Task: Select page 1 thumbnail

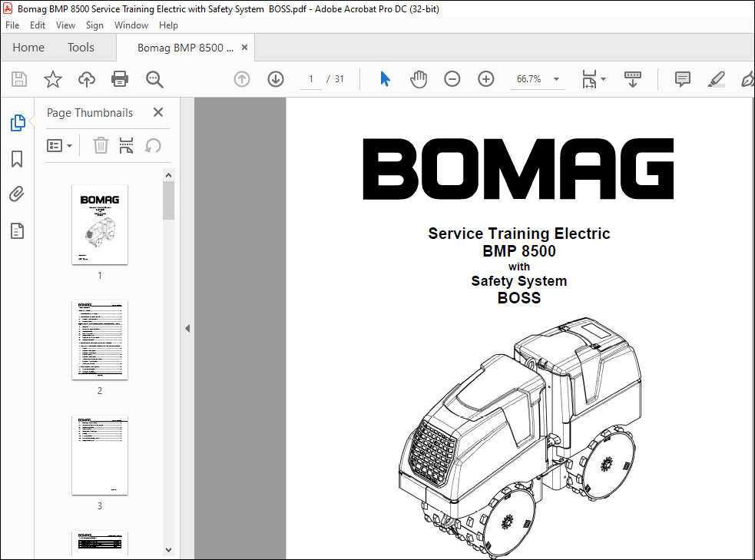Action: (x=100, y=224)
